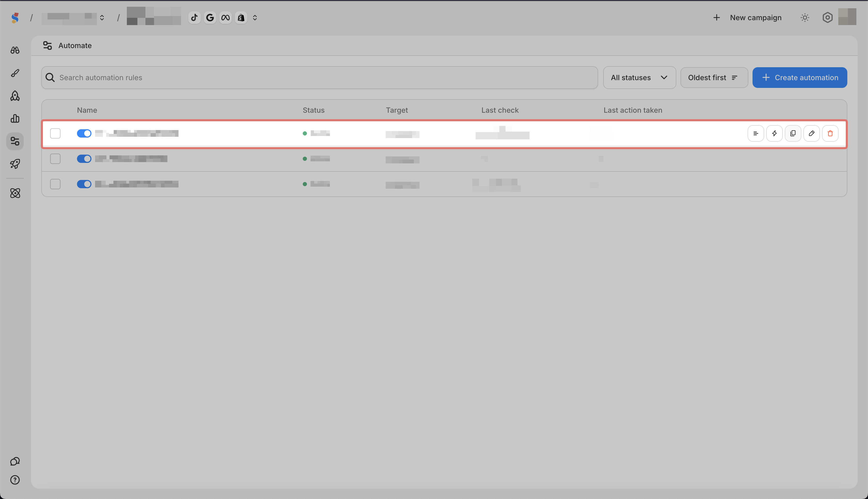Change the Oldest first sort order

click(x=714, y=78)
